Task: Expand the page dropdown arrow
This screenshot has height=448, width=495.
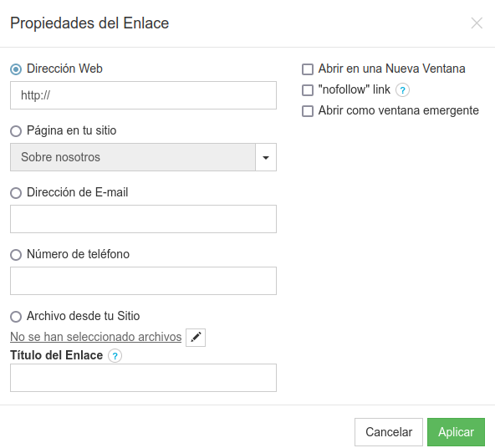Action: [x=266, y=157]
